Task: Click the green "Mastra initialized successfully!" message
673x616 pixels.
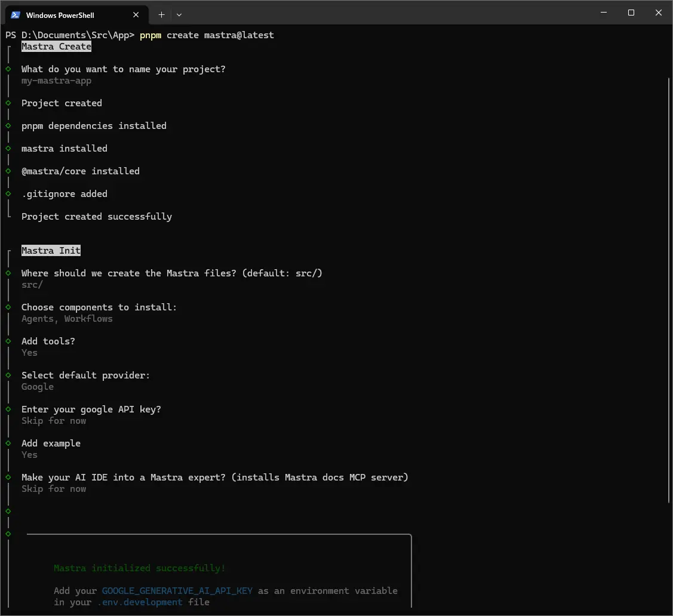Action: pyautogui.click(x=139, y=568)
